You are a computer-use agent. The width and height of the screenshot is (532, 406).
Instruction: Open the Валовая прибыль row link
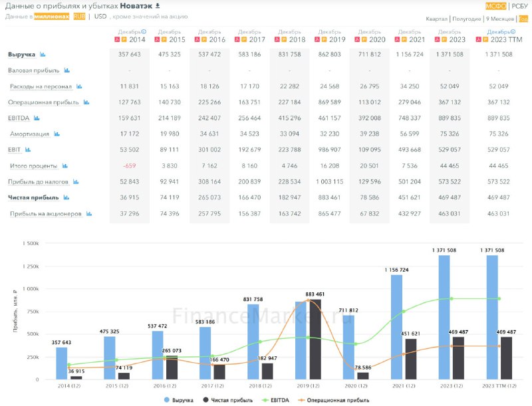pyautogui.click(x=34, y=70)
